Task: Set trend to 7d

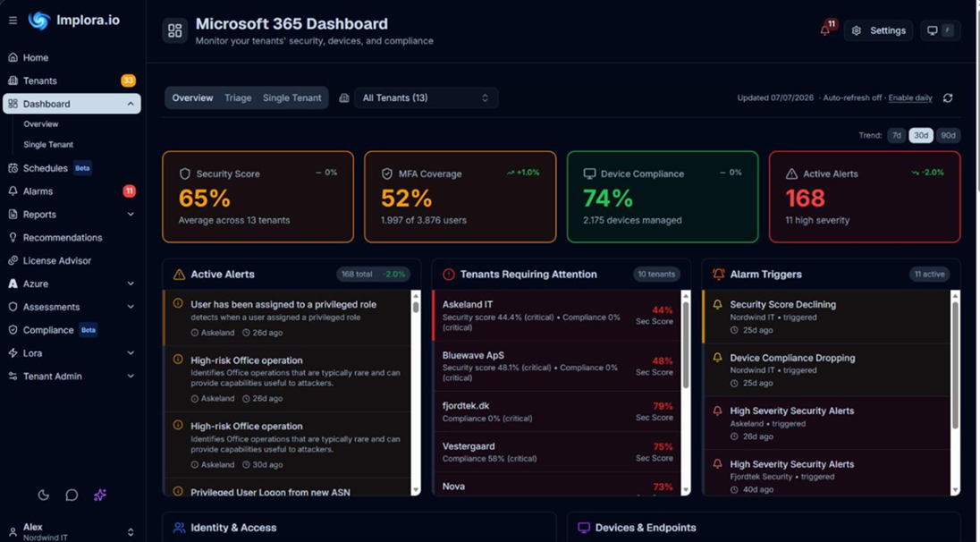Action: pos(896,136)
